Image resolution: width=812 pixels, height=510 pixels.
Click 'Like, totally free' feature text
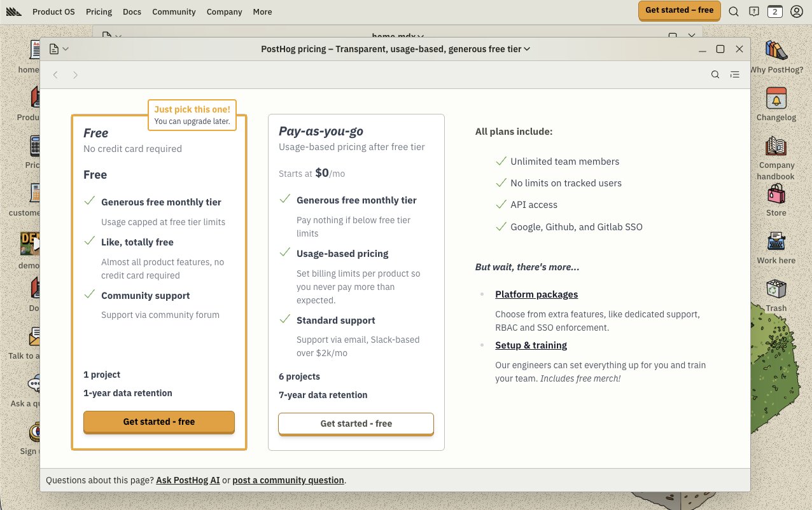point(137,242)
